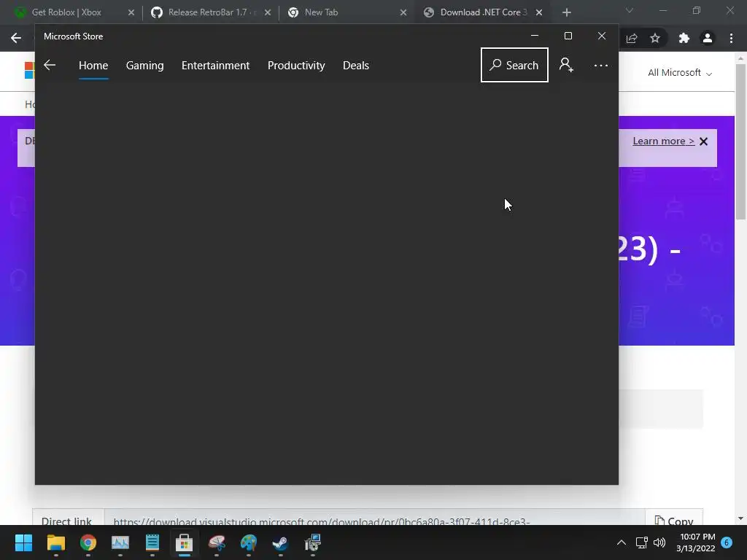This screenshot has height=560, width=747.
Task: Open the Deals tab
Action: pyautogui.click(x=356, y=65)
